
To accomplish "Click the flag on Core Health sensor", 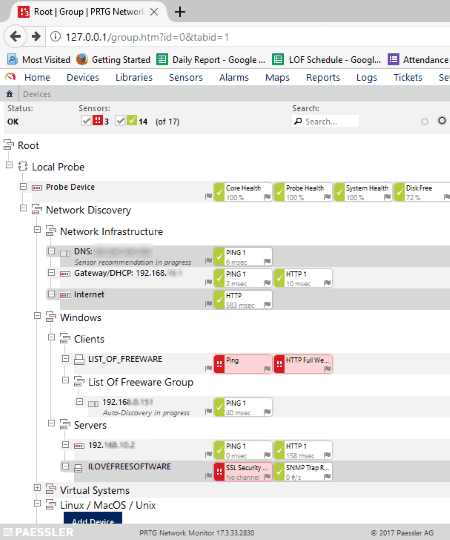I will point(267,197).
